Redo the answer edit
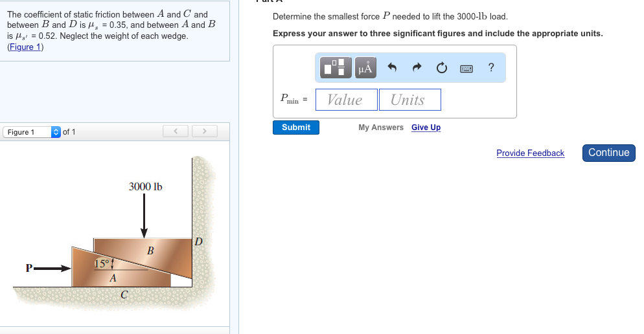This screenshot has width=644, height=334. [417, 67]
